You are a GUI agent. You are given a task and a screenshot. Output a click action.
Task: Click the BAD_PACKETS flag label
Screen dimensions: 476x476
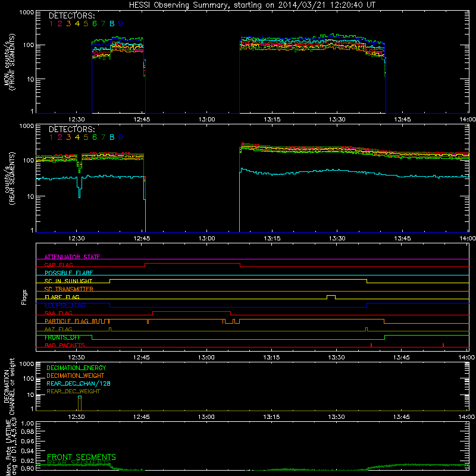[x=65, y=345]
